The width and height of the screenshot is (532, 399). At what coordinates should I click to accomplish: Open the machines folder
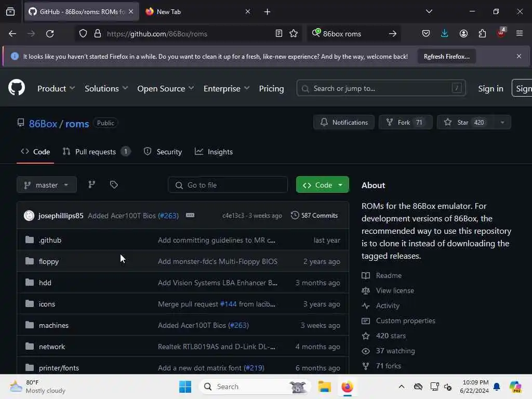54,325
